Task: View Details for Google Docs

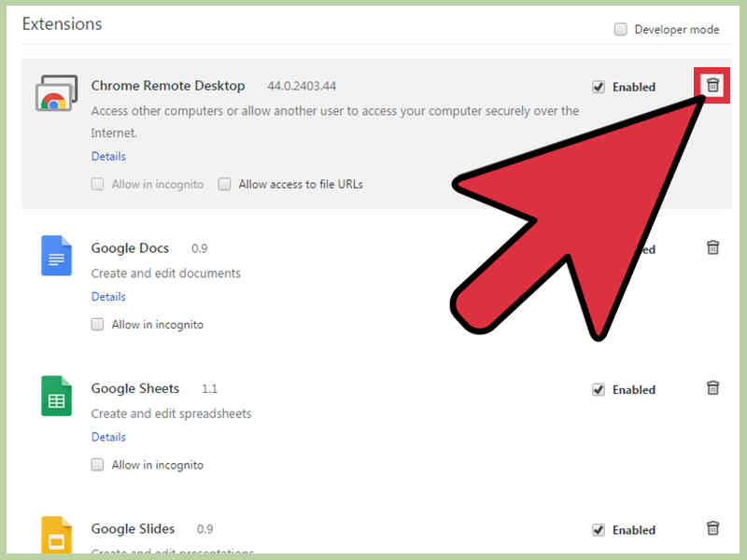Action: 107,296
